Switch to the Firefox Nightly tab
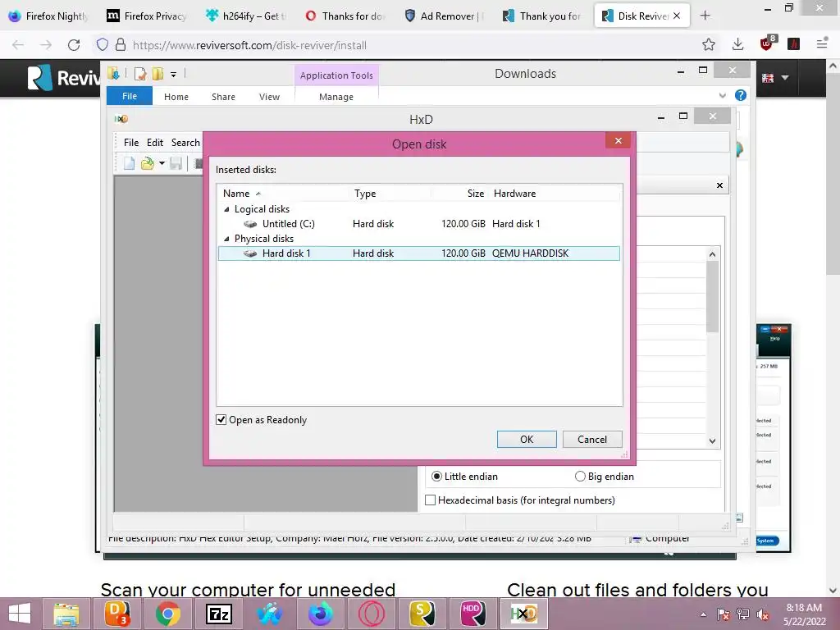840x630 pixels. tap(48, 16)
